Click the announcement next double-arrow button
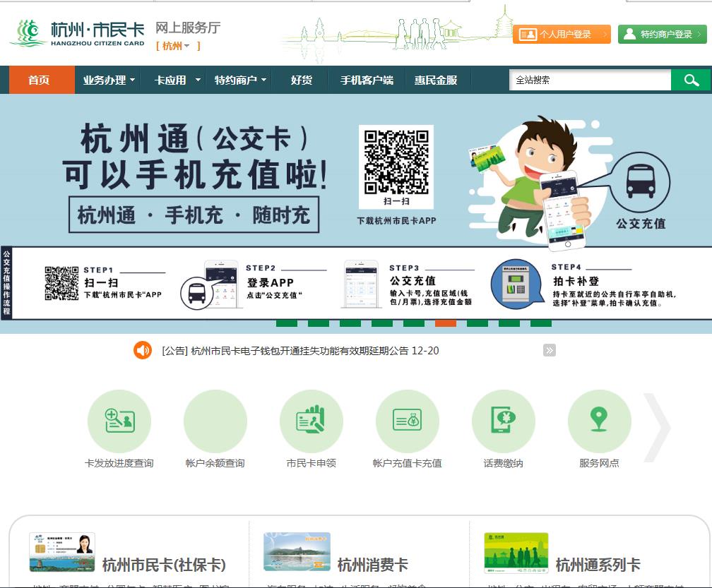The width and height of the screenshot is (712, 588). 549,350
